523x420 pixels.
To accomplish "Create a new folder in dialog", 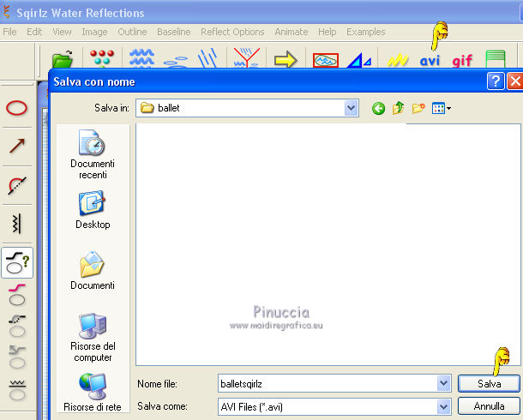I will pyautogui.click(x=418, y=108).
